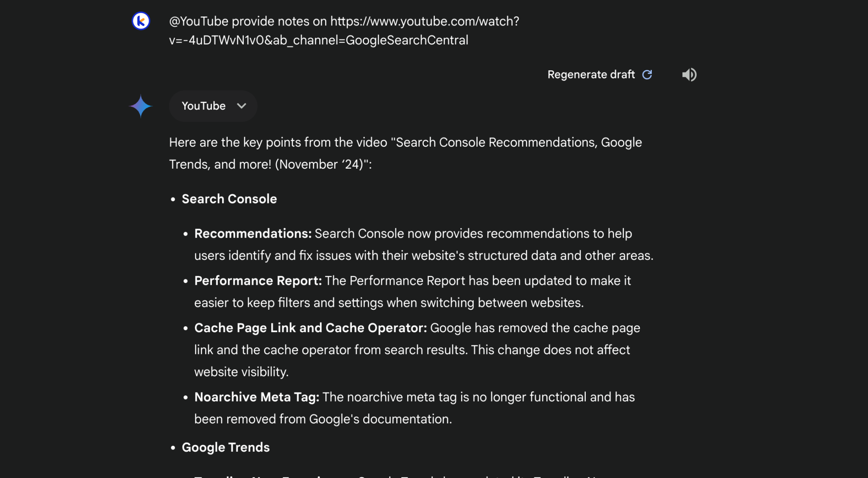This screenshot has width=868, height=478.
Task: Click the YouTube circle avatar in the prompt row
Action: 141,21
